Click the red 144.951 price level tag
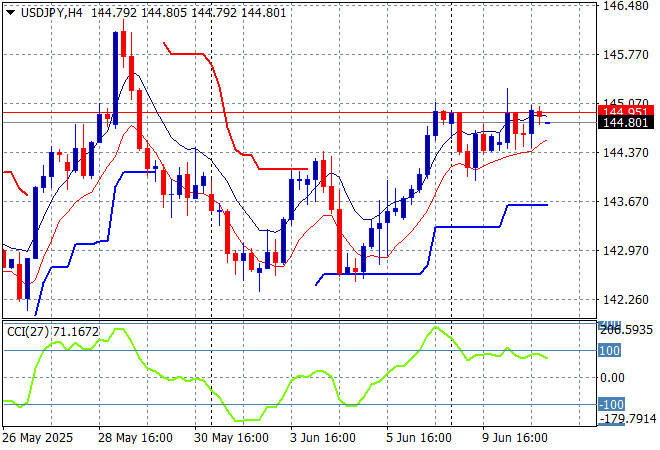Image resolution: width=660 pixels, height=450 pixels. tap(626, 111)
